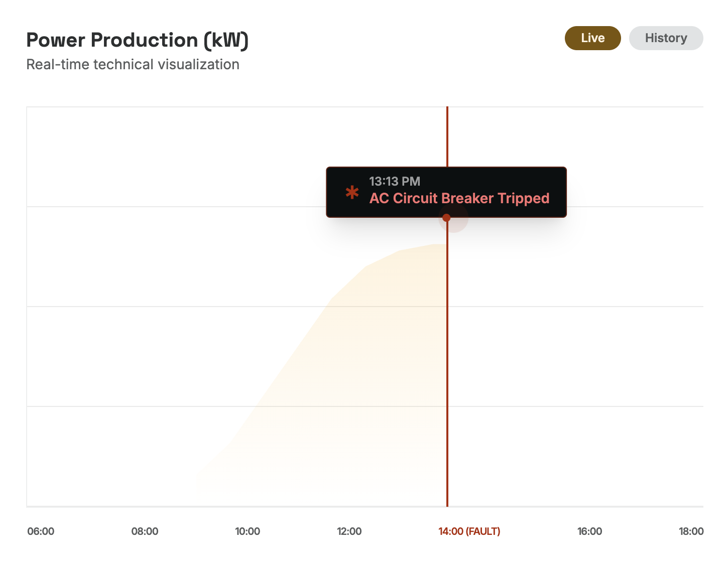Viewport: 728px width, 569px height.
Task: Click the 12:00 time axis label
Action: coord(350,531)
